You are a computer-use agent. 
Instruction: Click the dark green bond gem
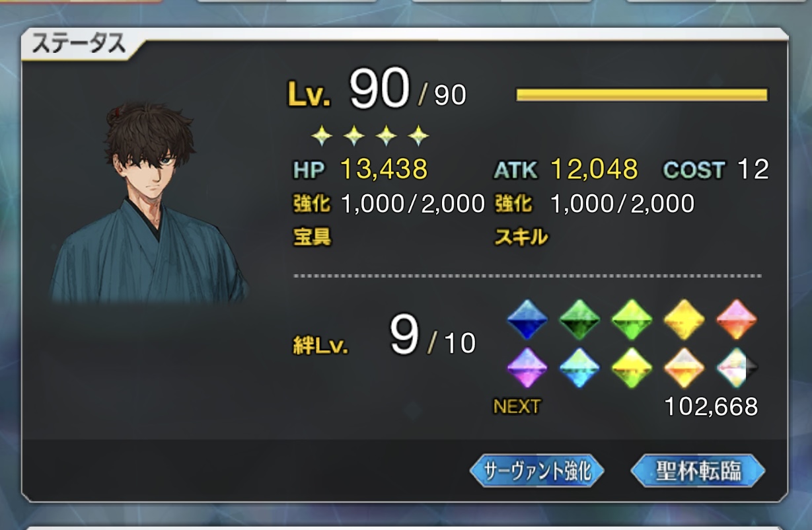point(579,320)
